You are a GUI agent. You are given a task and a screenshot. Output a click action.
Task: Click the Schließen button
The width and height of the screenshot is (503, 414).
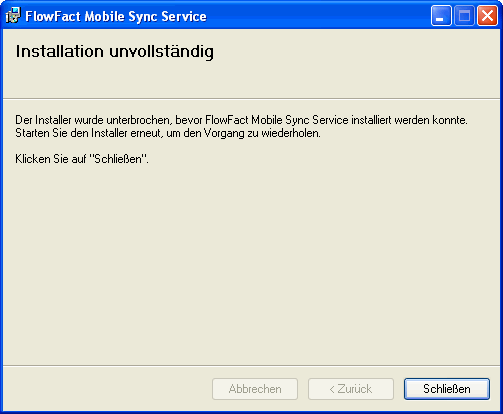pos(447,389)
